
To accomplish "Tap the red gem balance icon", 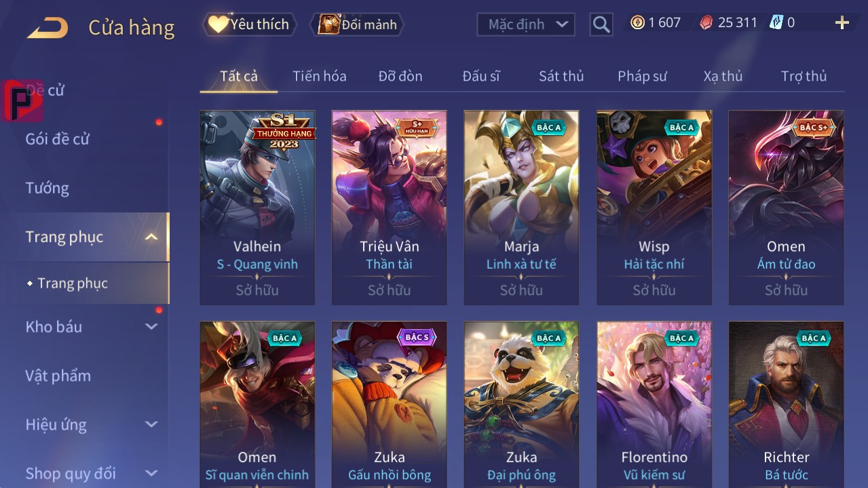I will 706,23.
